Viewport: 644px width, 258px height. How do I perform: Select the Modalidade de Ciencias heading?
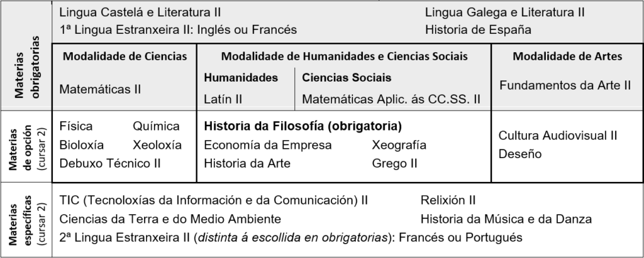pyautogui.click(x=125, y=56)
